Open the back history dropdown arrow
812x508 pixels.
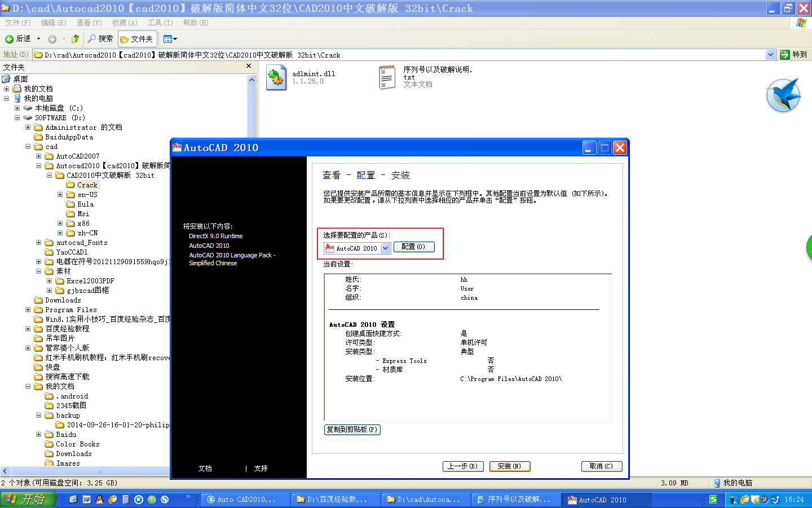[x=38, y=39]
